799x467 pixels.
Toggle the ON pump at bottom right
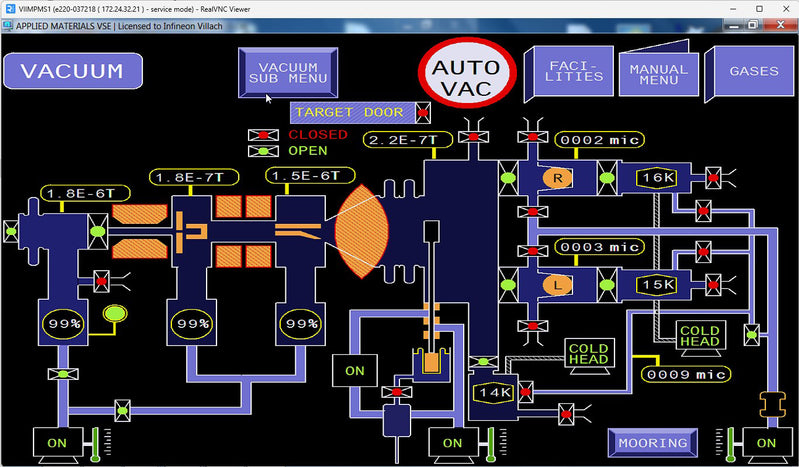click(x=766, y=444)
